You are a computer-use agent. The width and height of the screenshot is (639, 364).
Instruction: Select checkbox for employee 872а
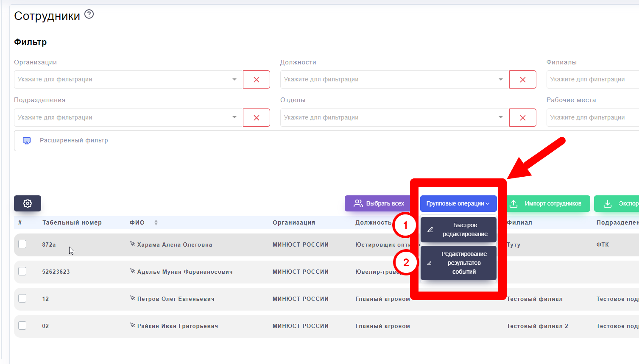tap(22, 244)
